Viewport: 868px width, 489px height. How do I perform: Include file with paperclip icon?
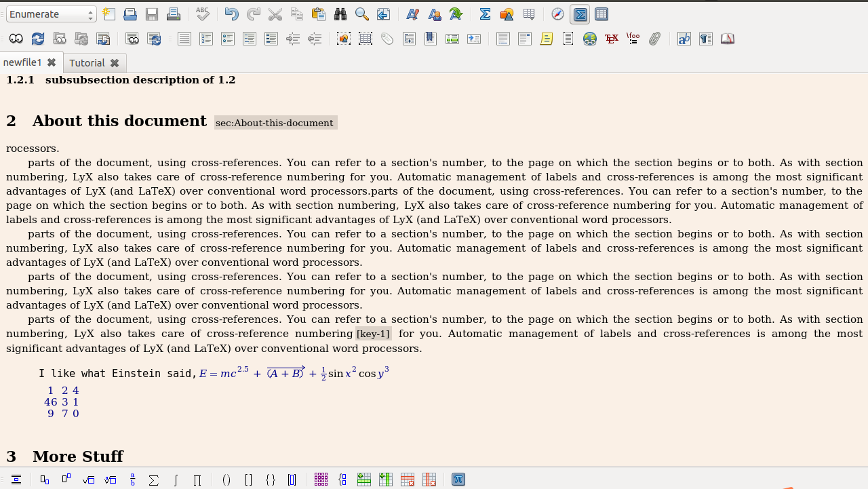click(x=655, y=39)
